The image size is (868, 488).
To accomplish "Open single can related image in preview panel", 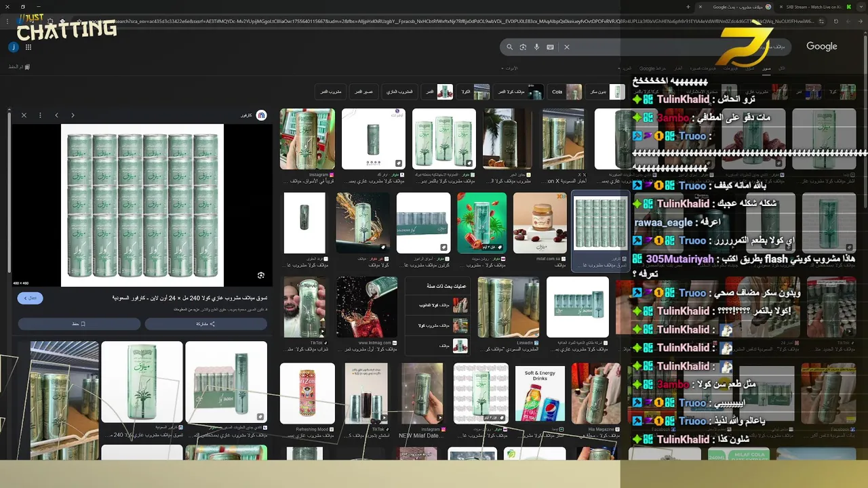I will (142, 382).
